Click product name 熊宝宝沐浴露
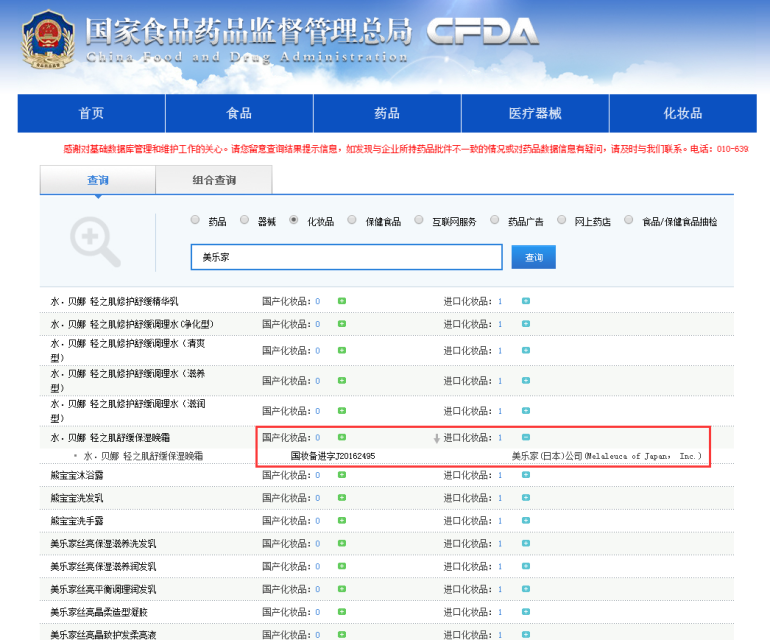Viewport: 770px width, 640px height. pyautogui.click(x=77, y=475)
